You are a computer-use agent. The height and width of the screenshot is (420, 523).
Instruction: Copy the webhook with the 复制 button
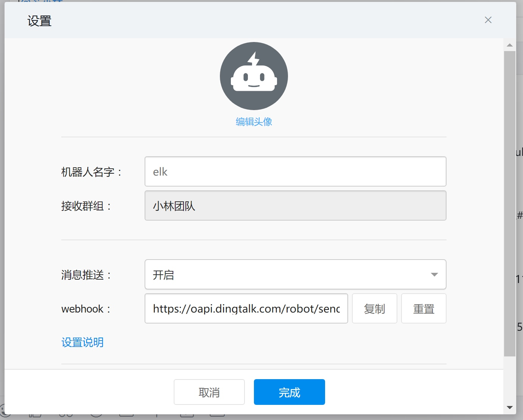coord(375,308)
